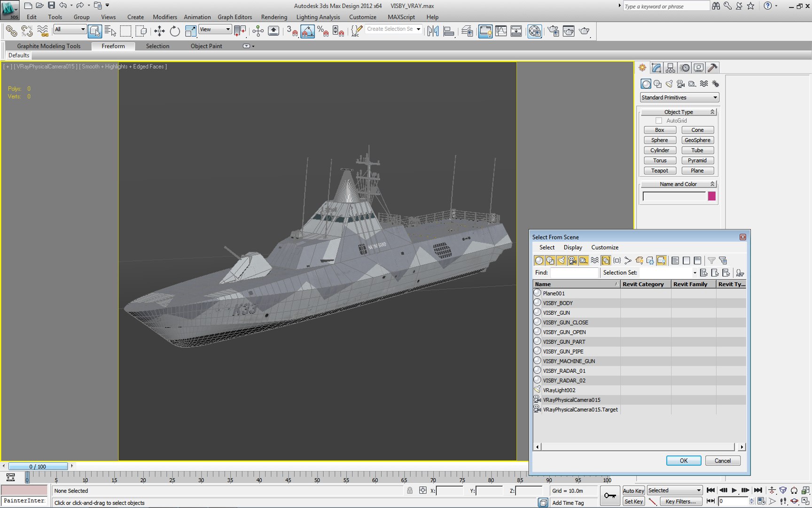
Task: Show the Shapes creation category
Action: [x=657, y=84]
